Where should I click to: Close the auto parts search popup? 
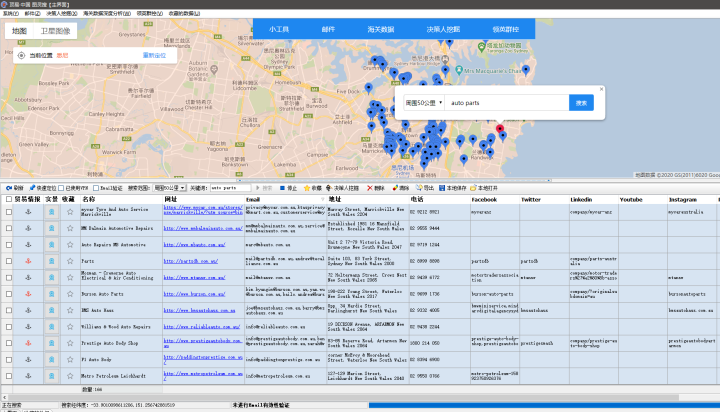tap(601, 89)
